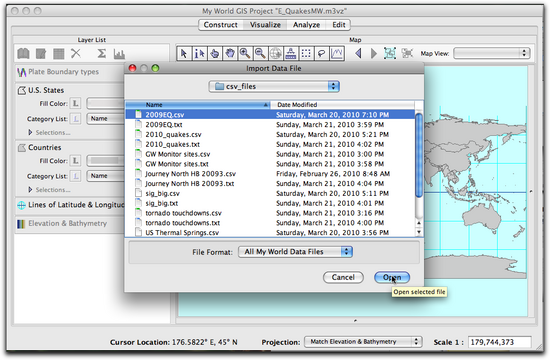Select the Get Information pointer tool

[199, 53]
